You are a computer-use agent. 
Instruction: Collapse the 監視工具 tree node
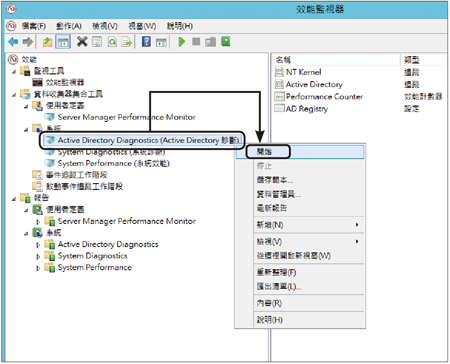[x=14, y=72]
